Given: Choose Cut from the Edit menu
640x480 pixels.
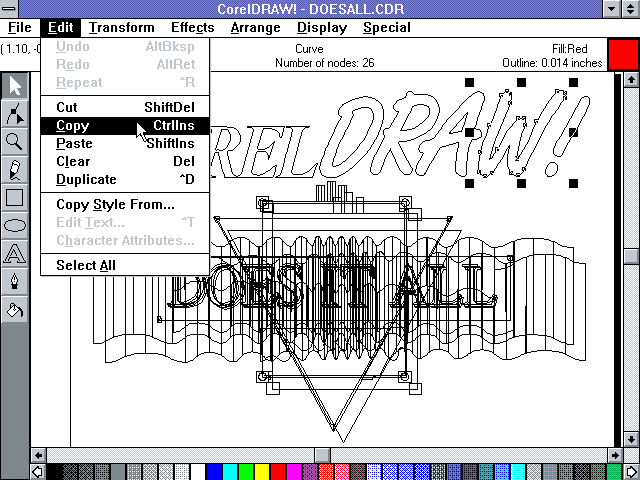Looking at the screenshot, I should click(x=125, y=107).
